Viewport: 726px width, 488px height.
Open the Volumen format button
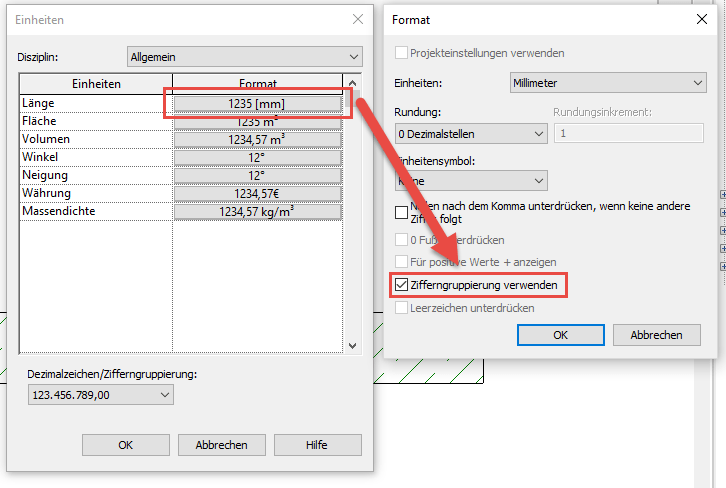pyautogui.click(x=258, y=139)
